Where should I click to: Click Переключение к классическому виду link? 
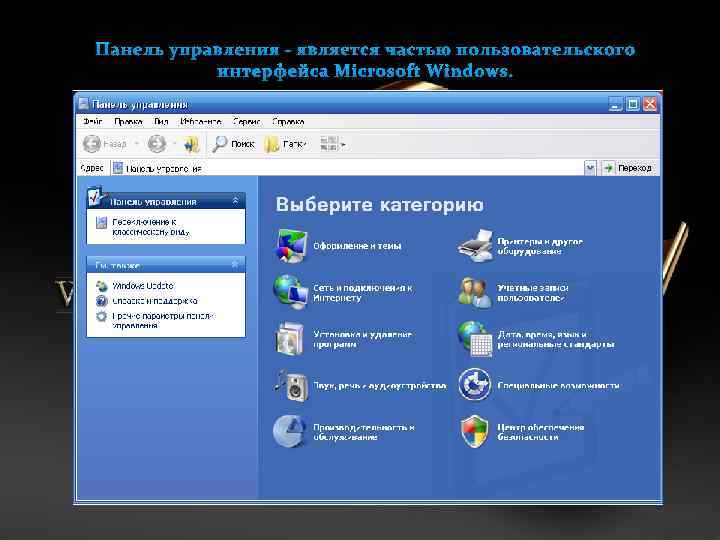coord(151,227)
